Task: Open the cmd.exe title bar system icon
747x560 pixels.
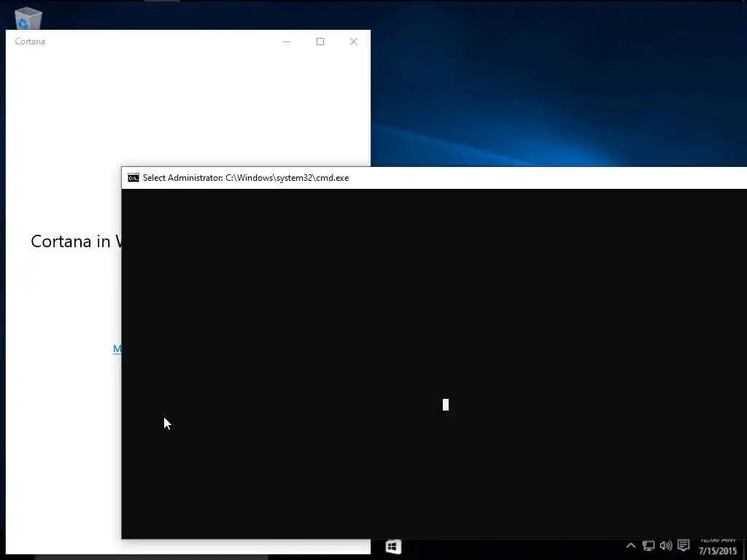Action: point(133,178)
